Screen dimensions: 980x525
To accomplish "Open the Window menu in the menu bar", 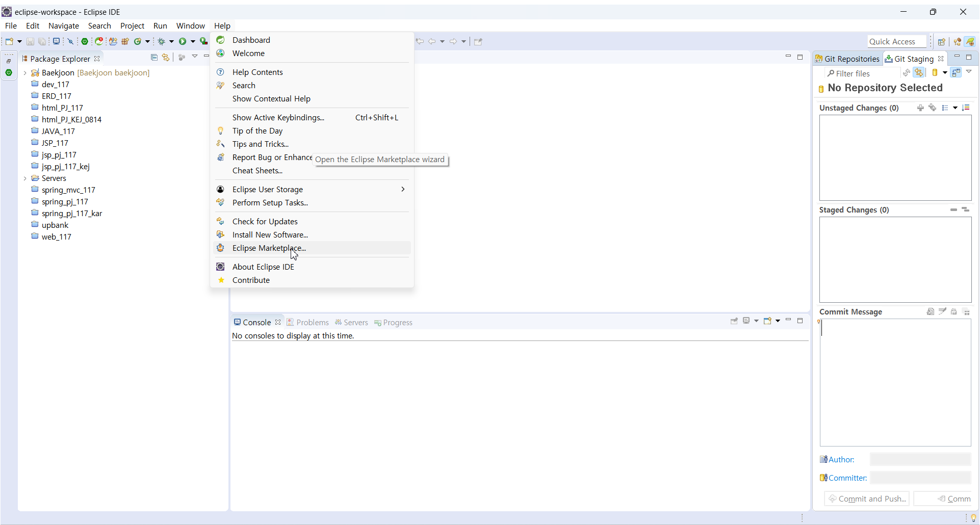I will tap(191, 26).
